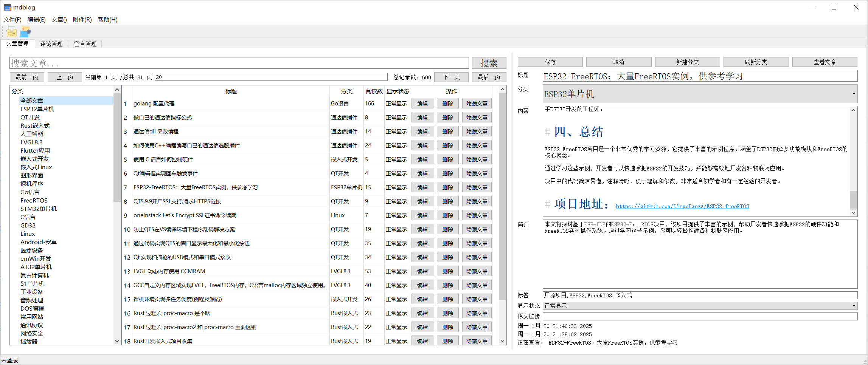Select the 文章管理 tab
The height and width of the screenshot is (365, 868).
click(17, 43)
